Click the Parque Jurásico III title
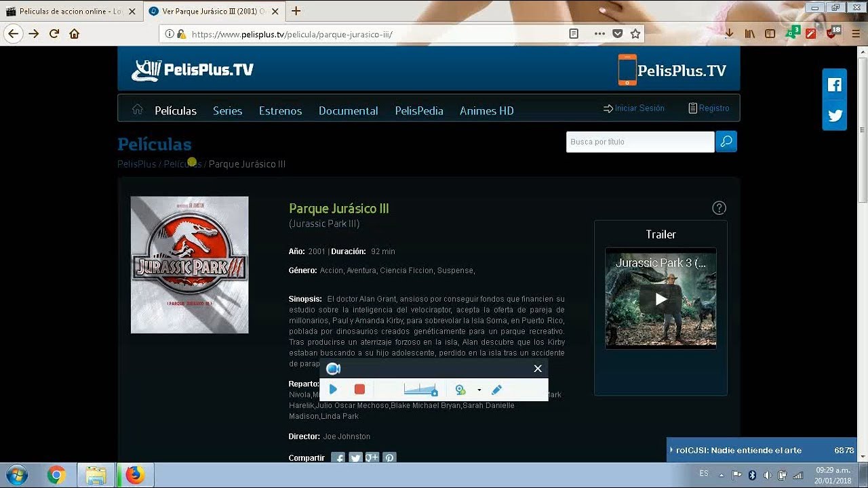Image resolution: width=868 pixels, height=488 pixels. tap(339, 209)
